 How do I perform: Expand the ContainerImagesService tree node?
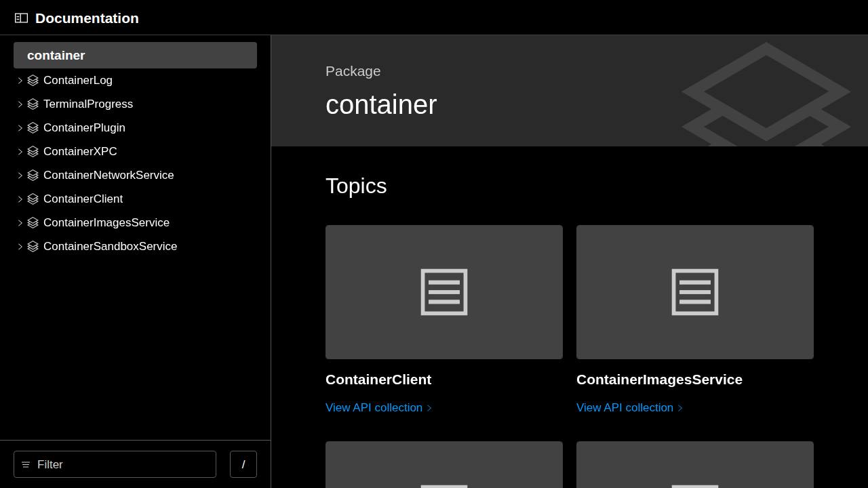pos(20,222)
